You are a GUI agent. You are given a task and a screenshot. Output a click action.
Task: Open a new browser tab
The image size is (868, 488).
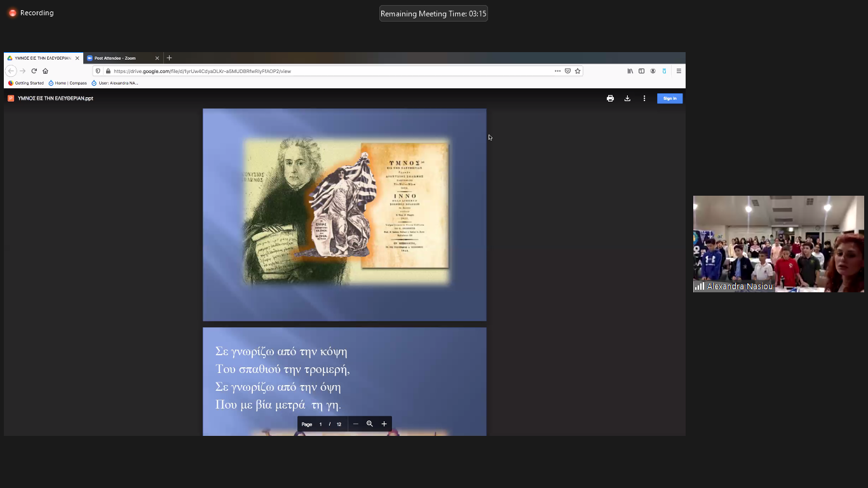point(169,58)
